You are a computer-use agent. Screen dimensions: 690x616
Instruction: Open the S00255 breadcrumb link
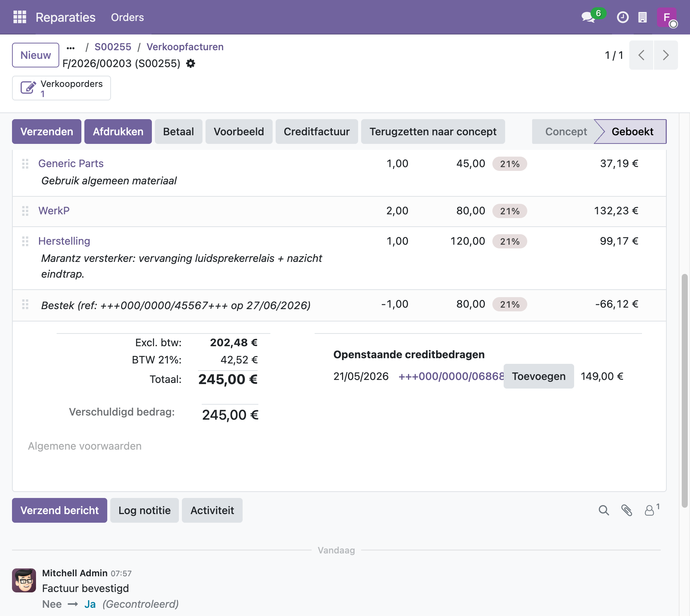click(x=112, y=47)
